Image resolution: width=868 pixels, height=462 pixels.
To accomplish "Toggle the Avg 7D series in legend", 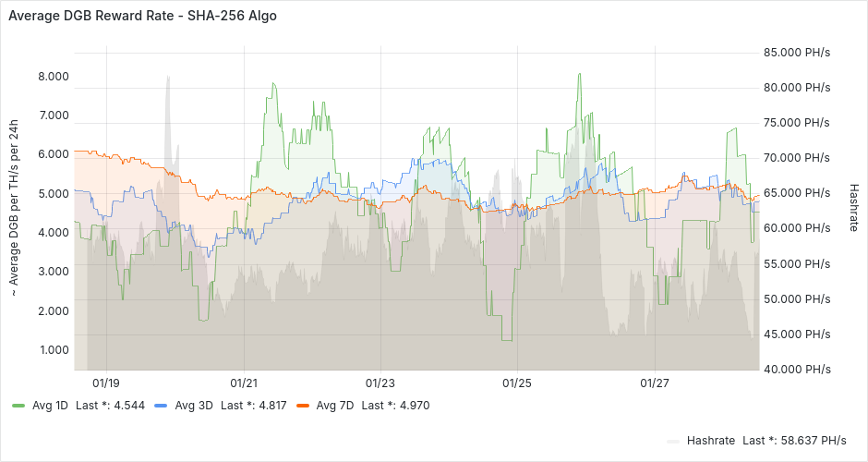I will [334, 405].
